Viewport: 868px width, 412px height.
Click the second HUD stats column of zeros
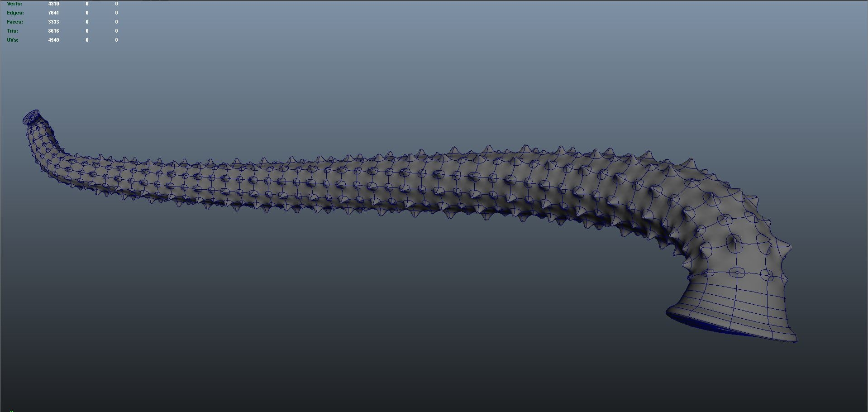[x=86, y=22]
